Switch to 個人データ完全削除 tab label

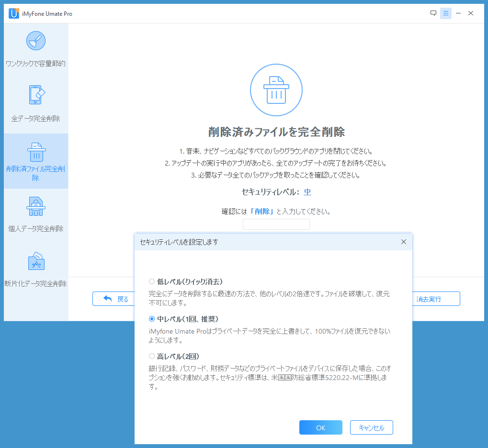click(36, 229)
